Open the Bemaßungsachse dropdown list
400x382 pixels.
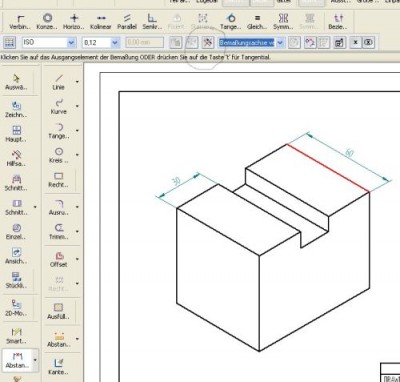(x=280, y=43)
